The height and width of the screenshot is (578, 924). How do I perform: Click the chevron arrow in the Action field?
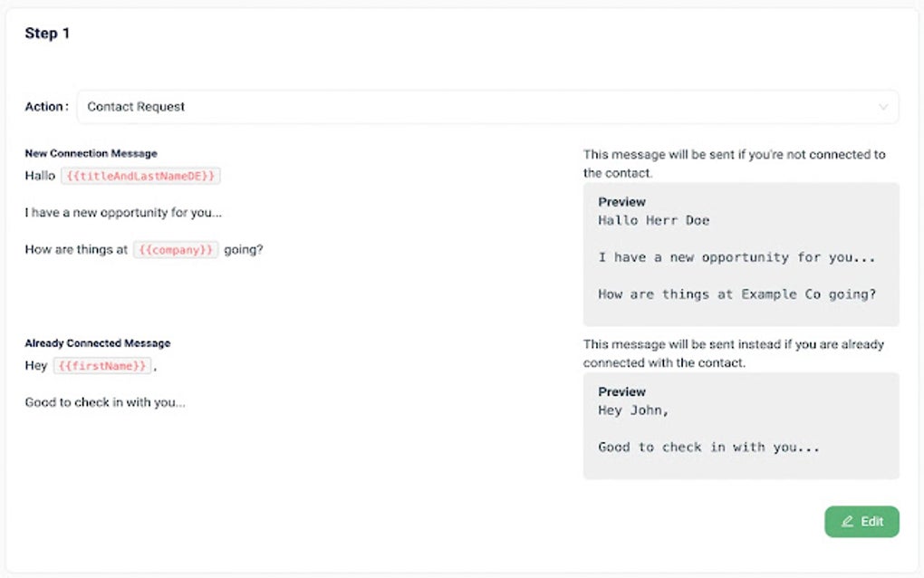tap(883, 107)
